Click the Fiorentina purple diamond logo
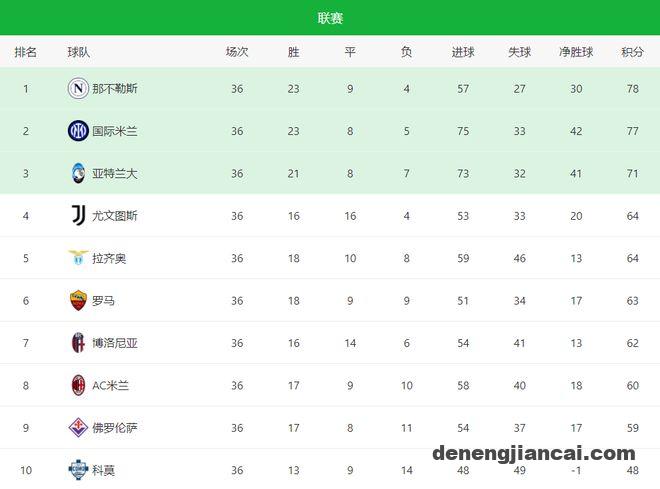 click(78, 428)
